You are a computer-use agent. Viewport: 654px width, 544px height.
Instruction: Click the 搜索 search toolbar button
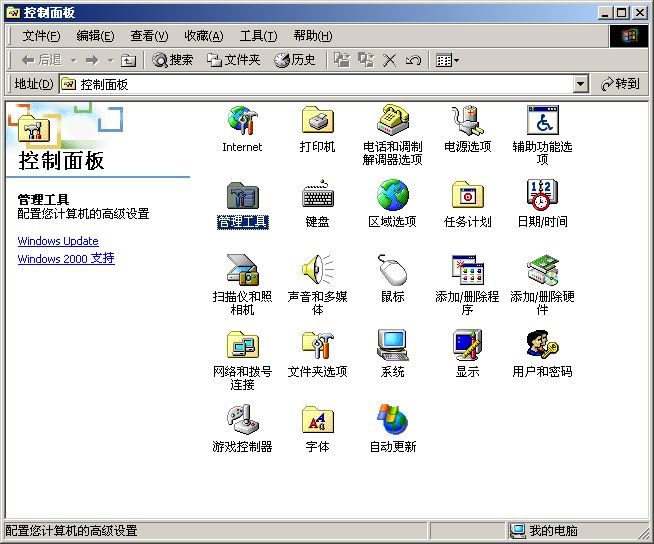(x=173, y=60)
